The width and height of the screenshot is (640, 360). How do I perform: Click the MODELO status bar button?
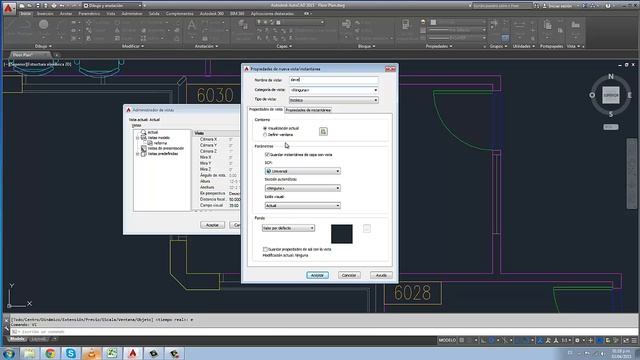click(447, 340)
